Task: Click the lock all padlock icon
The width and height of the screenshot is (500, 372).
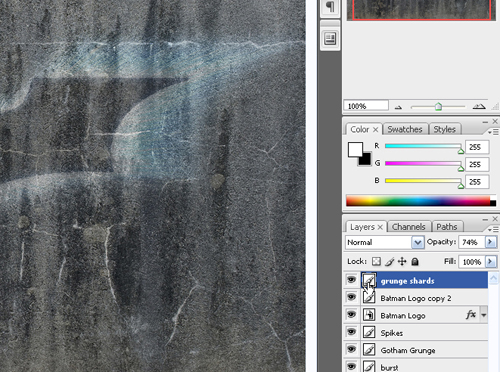Action: click(415, 262)
